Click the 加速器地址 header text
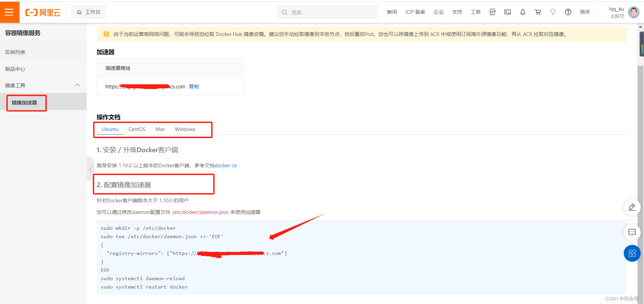Viewport: 644px width, 304px height. pos(118,68)
